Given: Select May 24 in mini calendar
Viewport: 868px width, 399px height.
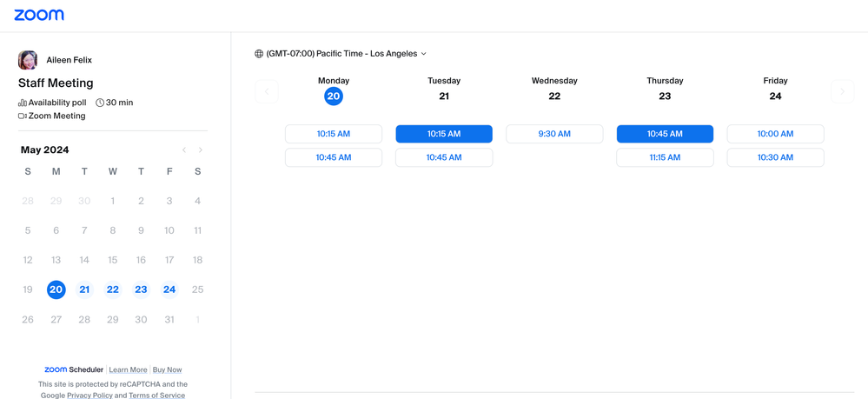Looking at the screenshot, I should pos(169,289).
